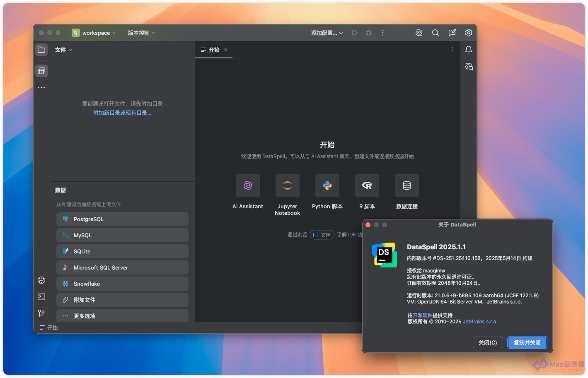Click the Run (play) toolbar icon

[355, 33]
